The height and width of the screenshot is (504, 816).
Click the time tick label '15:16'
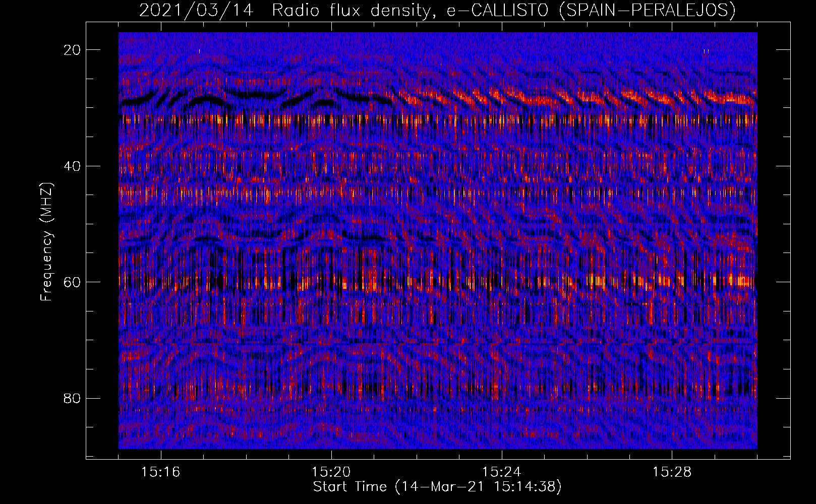161,472
